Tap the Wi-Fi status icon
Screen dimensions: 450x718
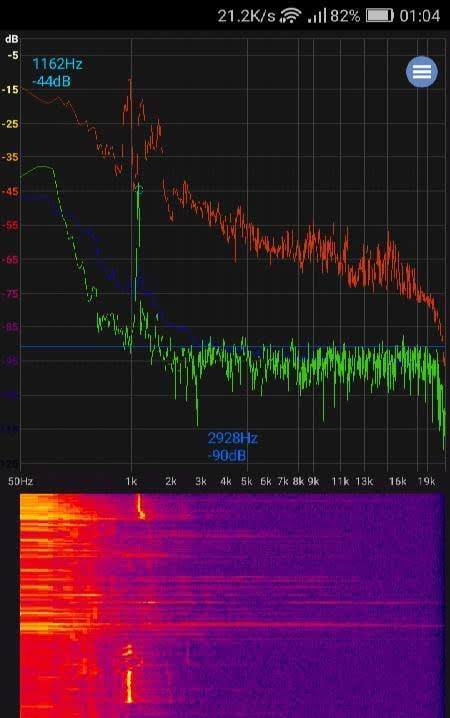[x=290, y=16]
